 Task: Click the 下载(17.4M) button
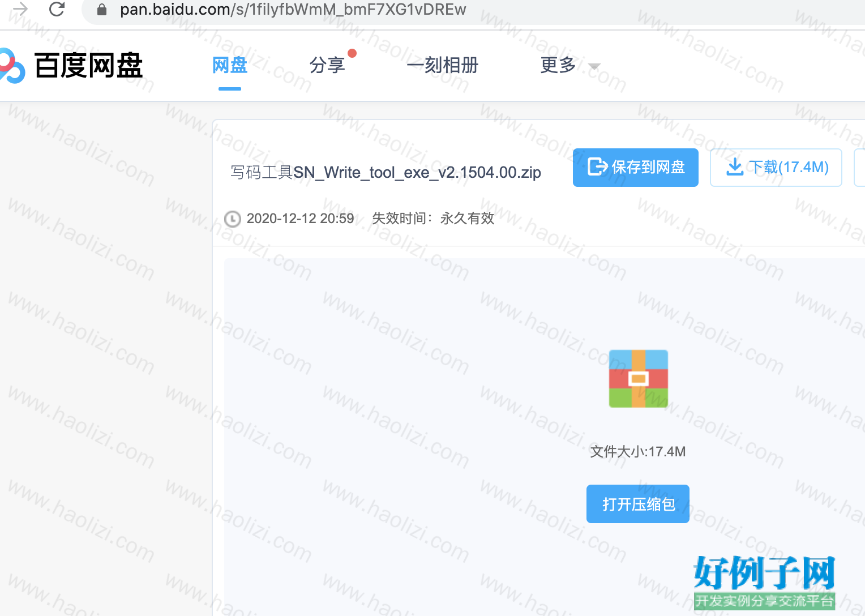click(776, 168)
